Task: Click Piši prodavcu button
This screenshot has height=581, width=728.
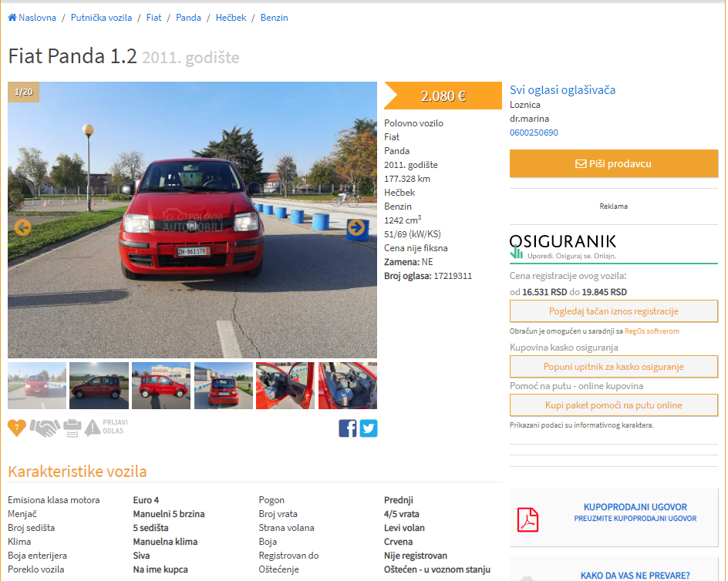Action: coord(614,163)
